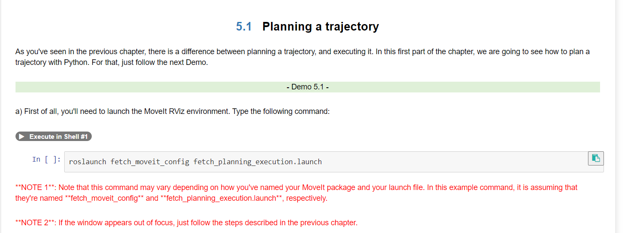Click the red **NOTE 1** label
This screenshot has width=644, height=233.
pos(34,187)
